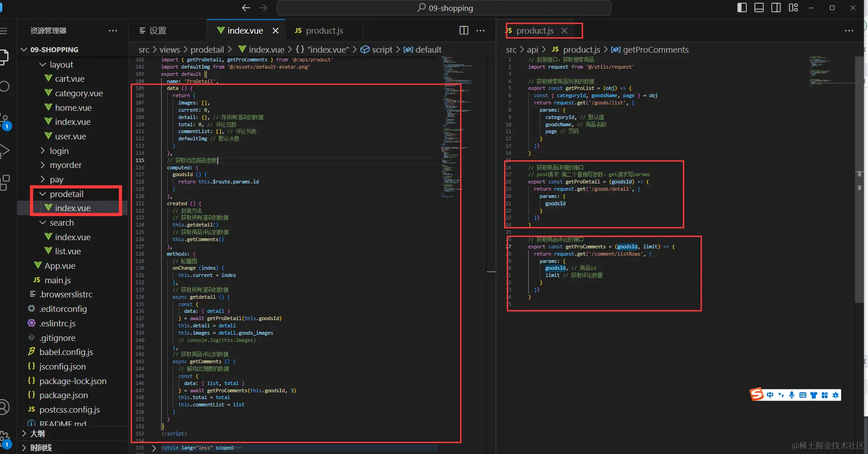This screenshot has height=454, width=868.
Task: Open babel.config.js file
Action: click(66, 352)
